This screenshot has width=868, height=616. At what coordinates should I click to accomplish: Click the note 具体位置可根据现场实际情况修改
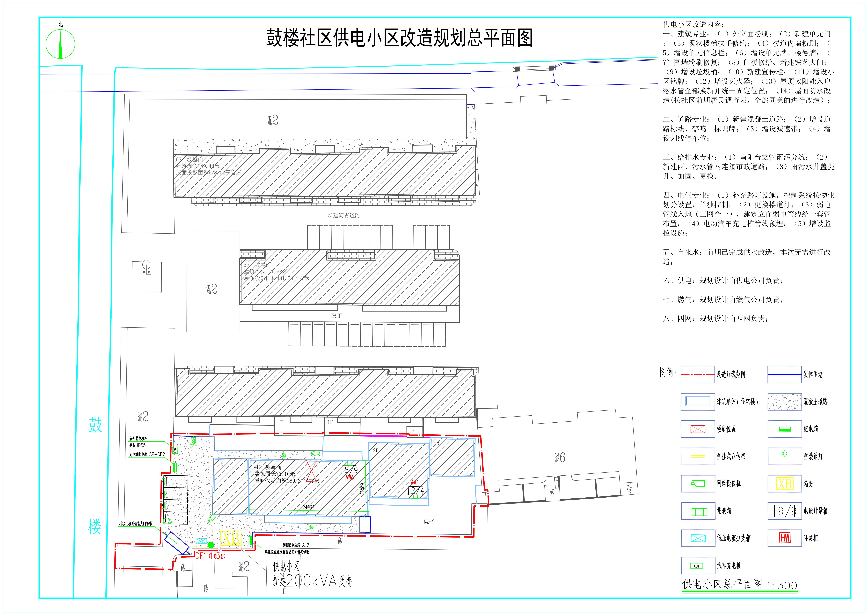(x=287, y=552)
